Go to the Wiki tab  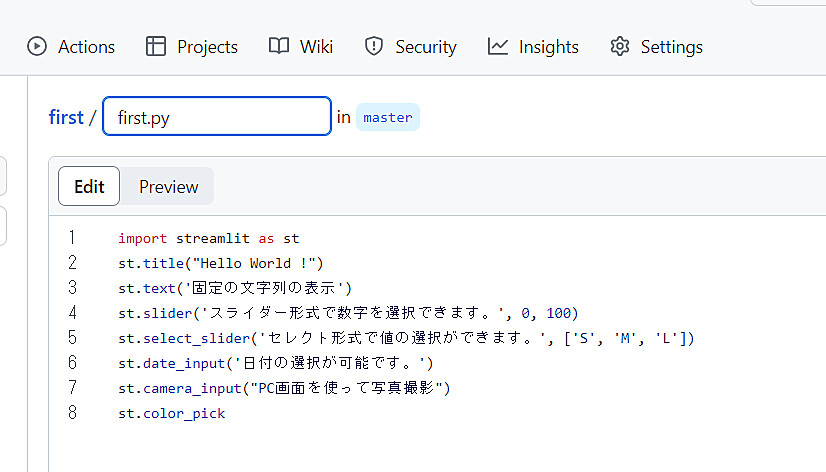pyautogui.click(x=301, y=46)
